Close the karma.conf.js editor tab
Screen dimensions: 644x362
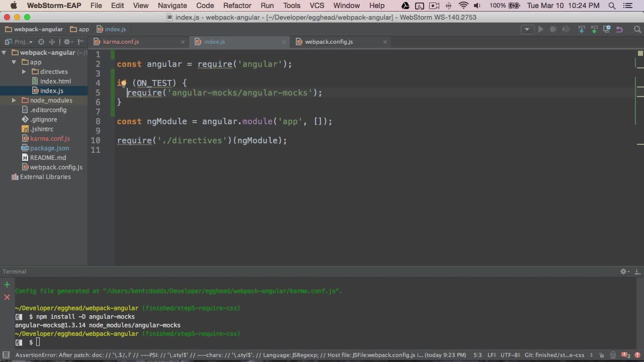[183, 42]
